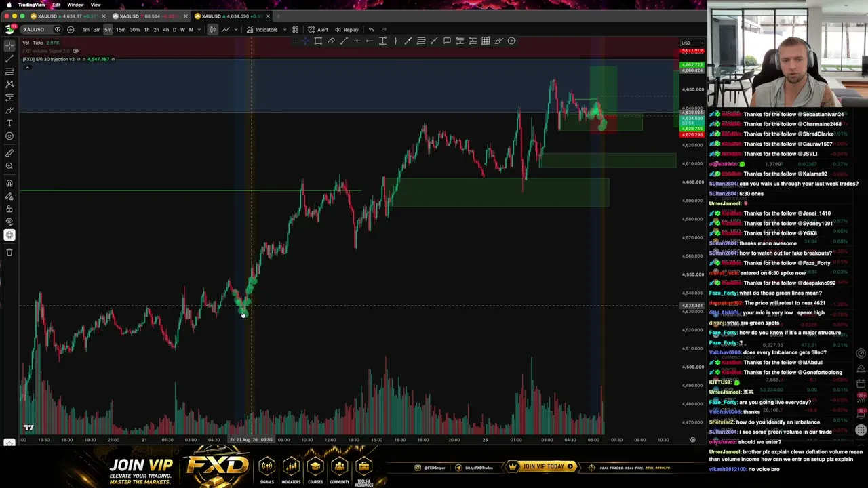Open a new tab with plus button

coord(278,16)
